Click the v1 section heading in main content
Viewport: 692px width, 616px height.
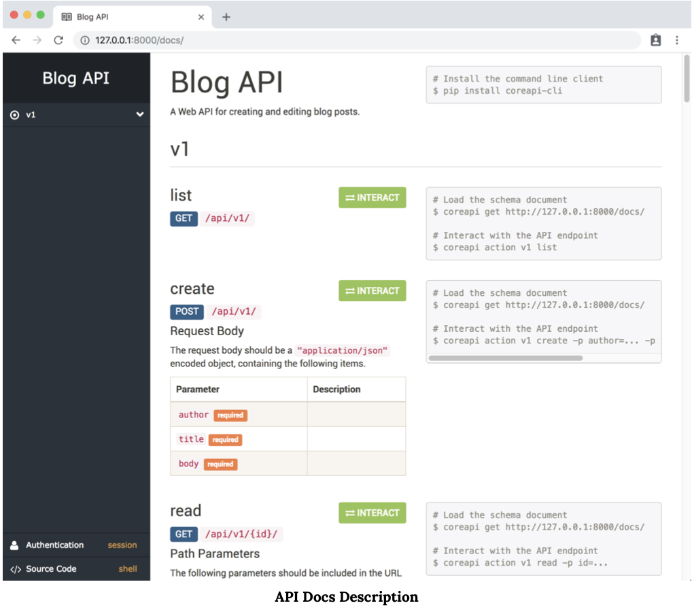point(179,149)
